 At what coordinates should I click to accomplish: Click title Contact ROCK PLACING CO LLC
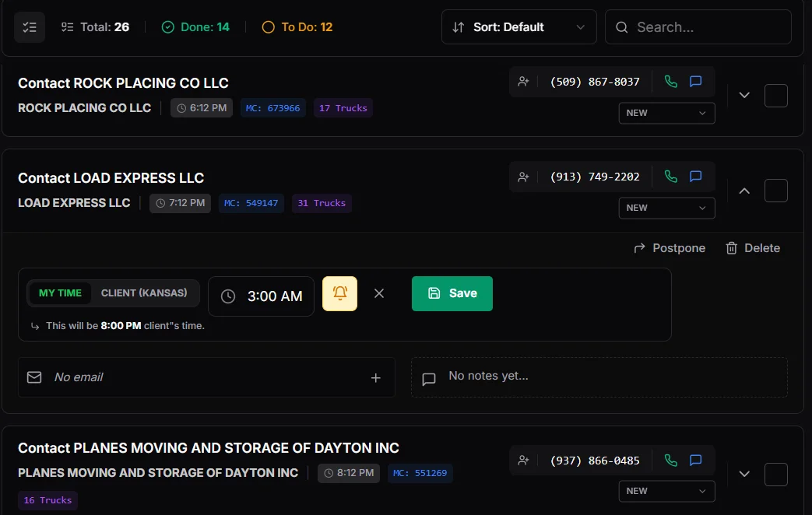tap(123, 82)
